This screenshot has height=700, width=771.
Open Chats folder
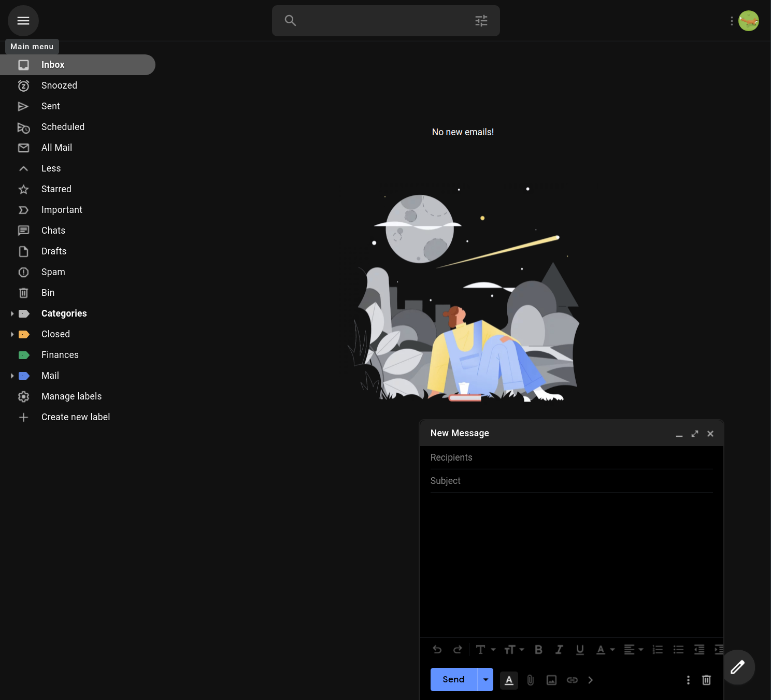[x=78, y=231]
